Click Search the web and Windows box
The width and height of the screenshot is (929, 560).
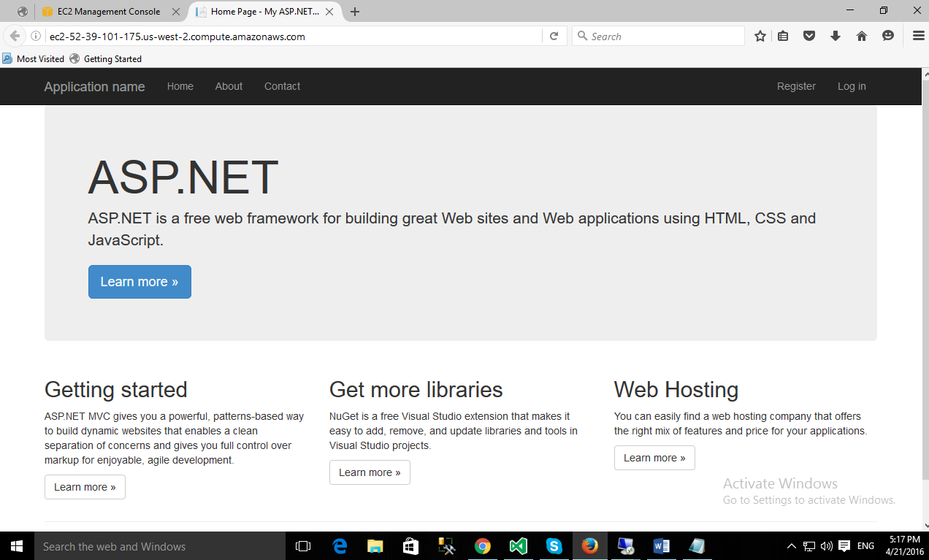tap(160, 546)
